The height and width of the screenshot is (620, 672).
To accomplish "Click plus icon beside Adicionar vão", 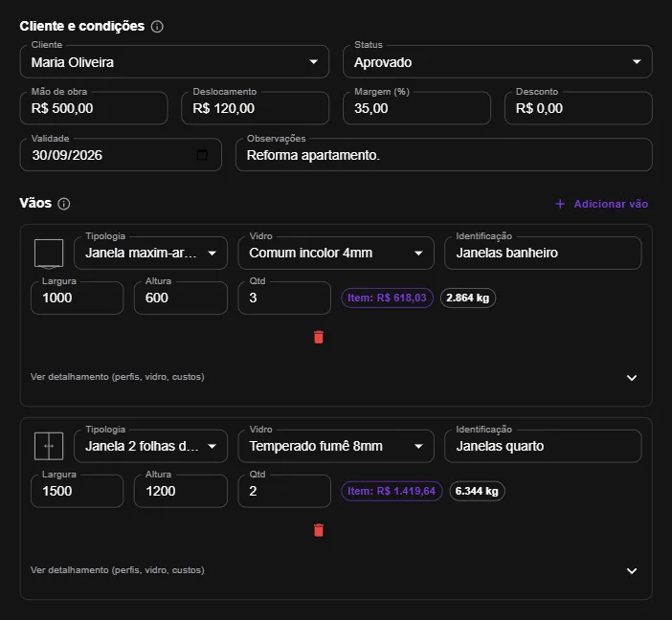I will point(560,204).
